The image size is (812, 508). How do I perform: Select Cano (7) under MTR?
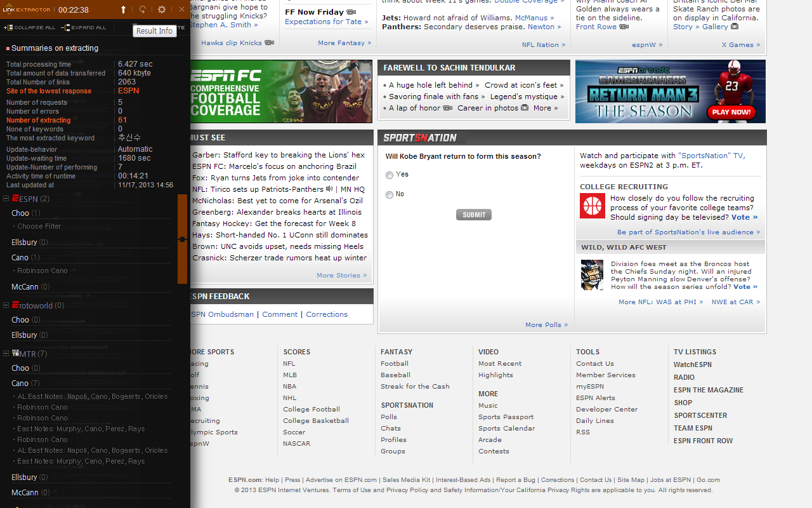tap(25, 384)
